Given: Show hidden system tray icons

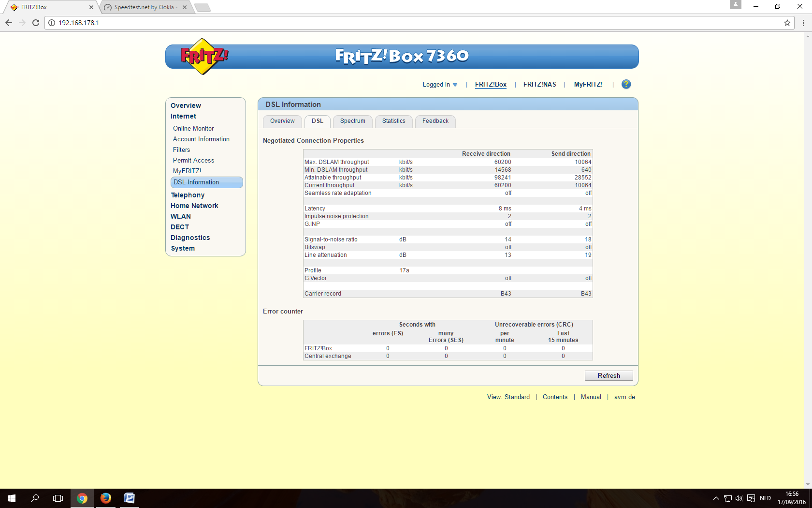Looking at the screenshot, I should click(716, 498).
